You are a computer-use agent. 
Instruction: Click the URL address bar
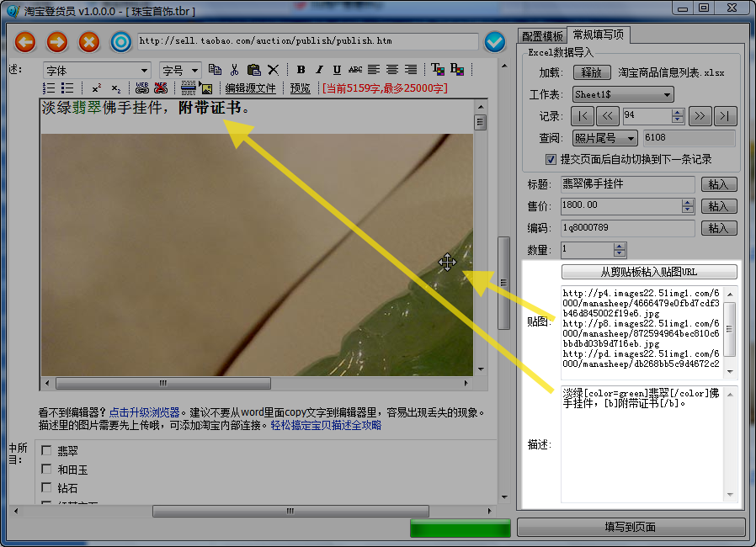tap(307, 41)
